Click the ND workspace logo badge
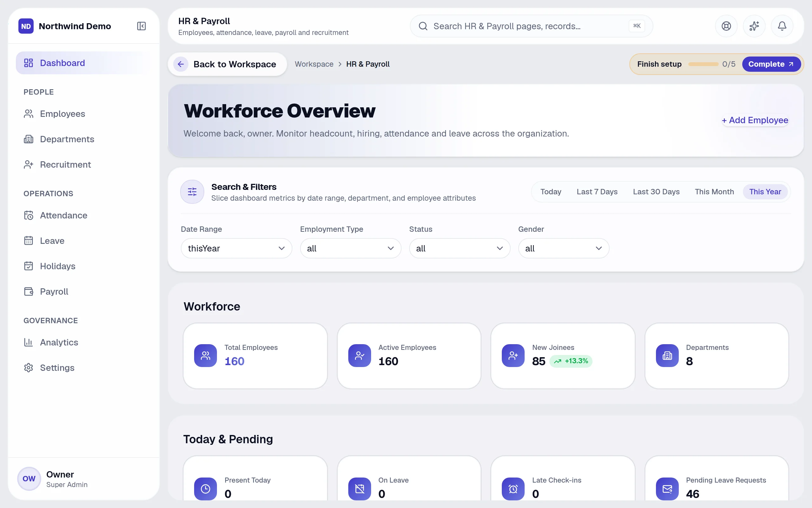This screenshot has height=508, width=812. pyautogui.click(x=26, y=26)
